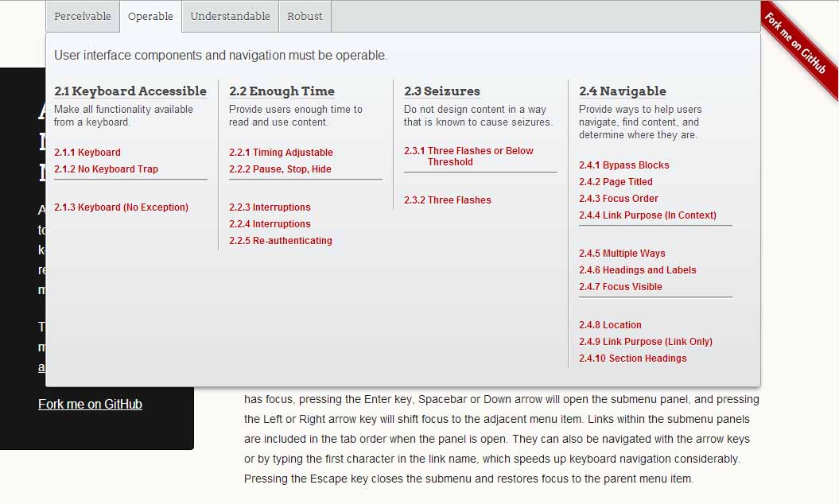Go to 2.4.1 Bypass Blocks
This screenshot has width=839, height=504.
623,165
